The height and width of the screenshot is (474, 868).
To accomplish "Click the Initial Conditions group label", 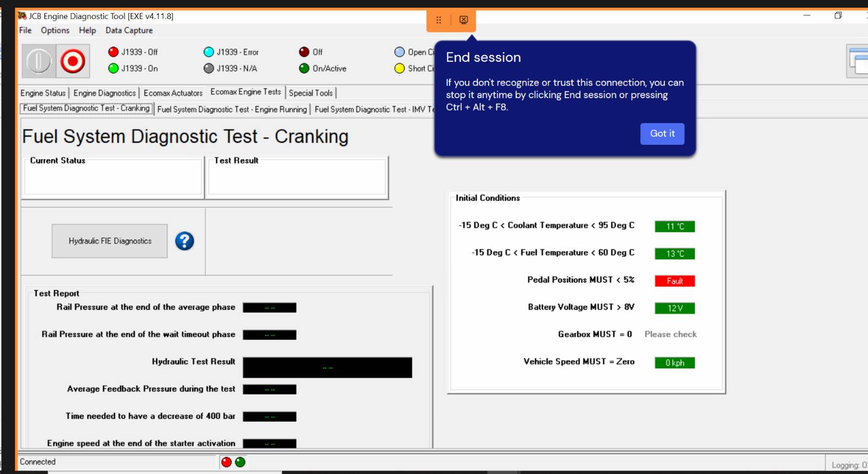I will pyautogui.click(x=488, y=198).
